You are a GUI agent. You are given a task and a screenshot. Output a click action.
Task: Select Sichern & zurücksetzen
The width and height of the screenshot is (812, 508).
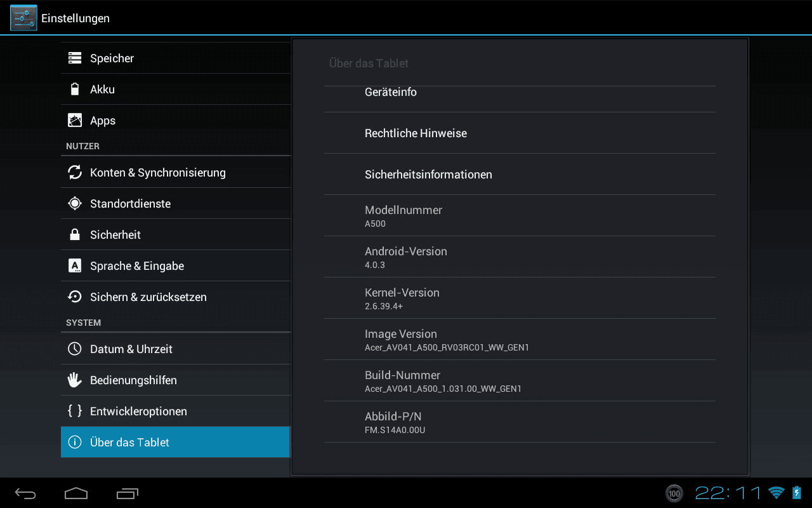pyautogui.click(x=176, y=297)
